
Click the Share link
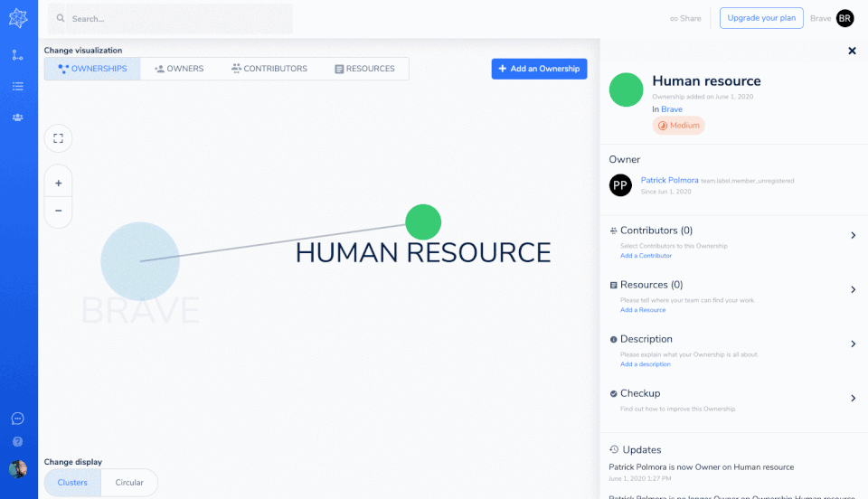click(x=685, y=18)
